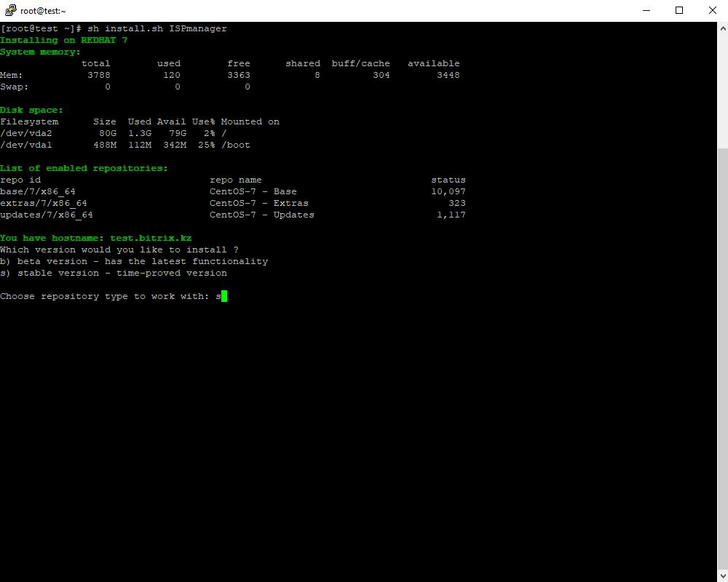Screen dimensions: 728x582
Task: Click the vertical scrollbar thumb
Action: pyautogui.click(x=722, y=357)
